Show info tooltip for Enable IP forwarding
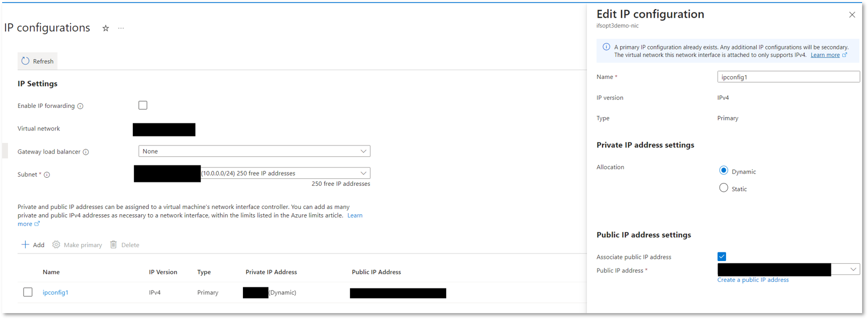The width and height of the screenshot is (868, 319). [x=80, y=106]
